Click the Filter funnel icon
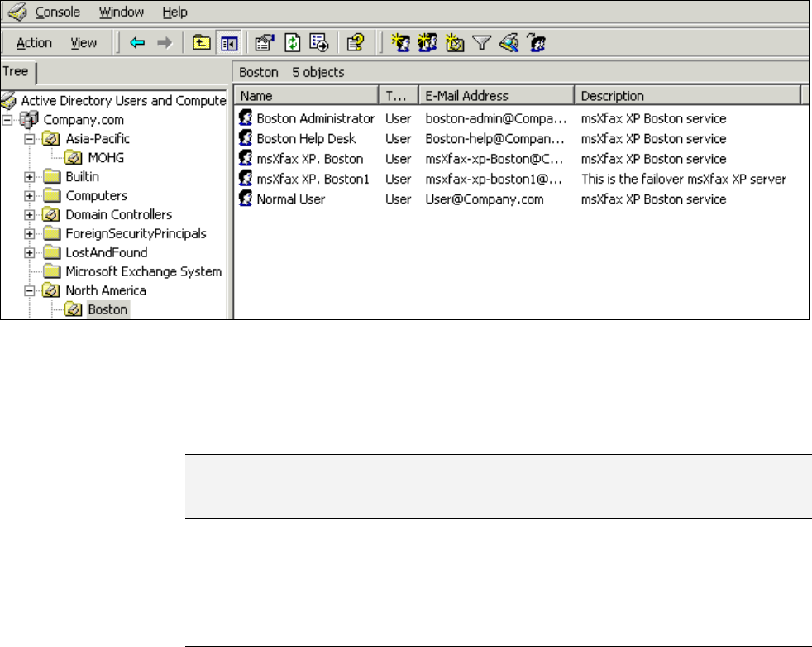 [481, 42]
